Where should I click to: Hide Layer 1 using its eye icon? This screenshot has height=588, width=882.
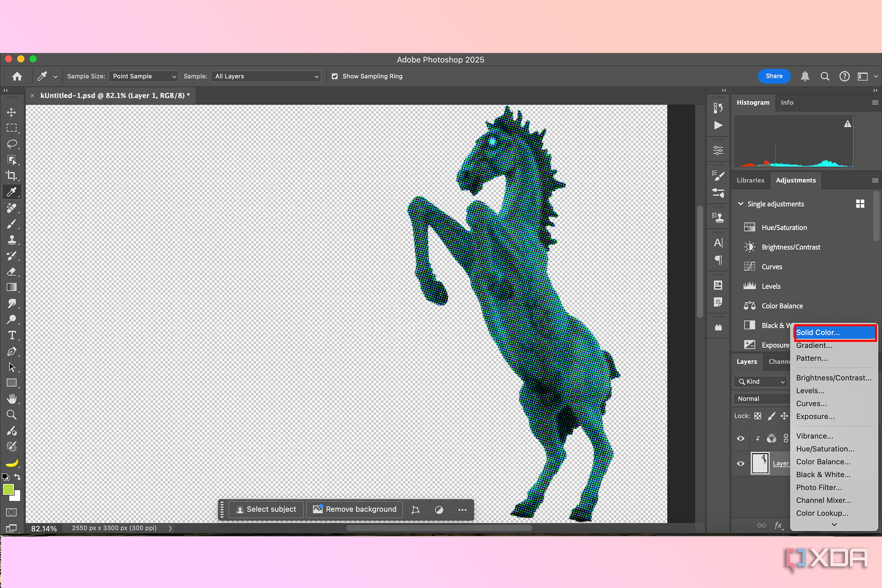(x=740, y=464)
